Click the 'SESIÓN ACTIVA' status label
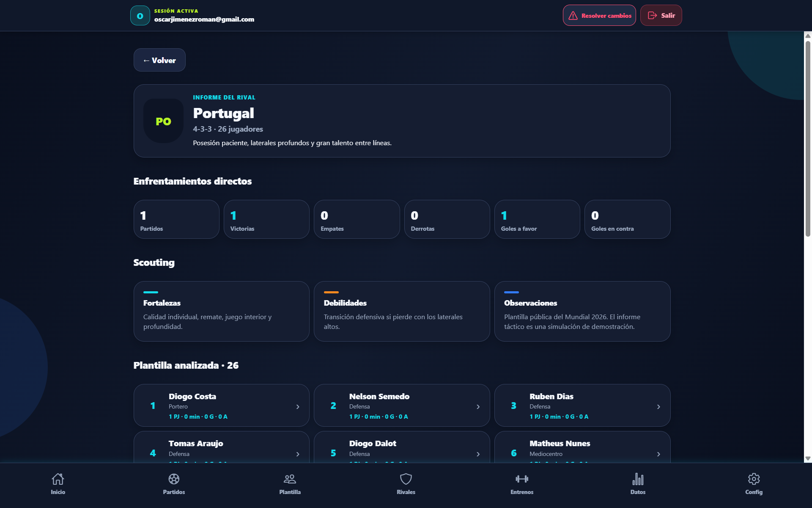 point(176,11)
